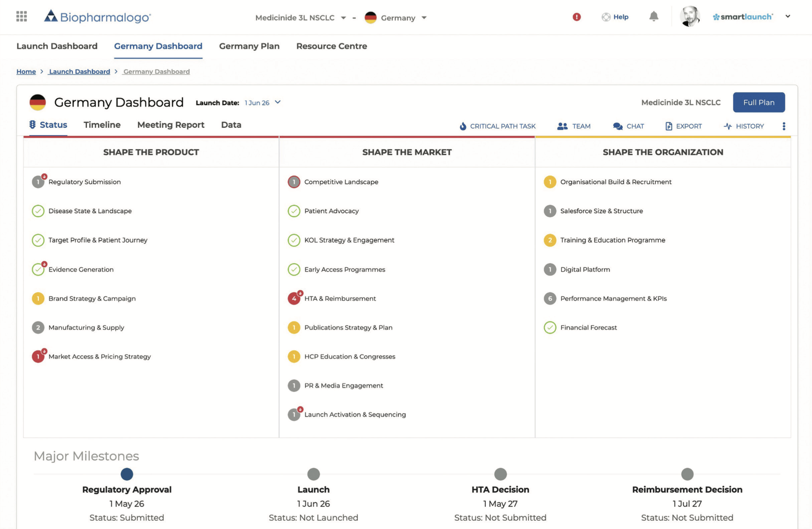
Task: Open History activity icon
Action: [727, 126]
